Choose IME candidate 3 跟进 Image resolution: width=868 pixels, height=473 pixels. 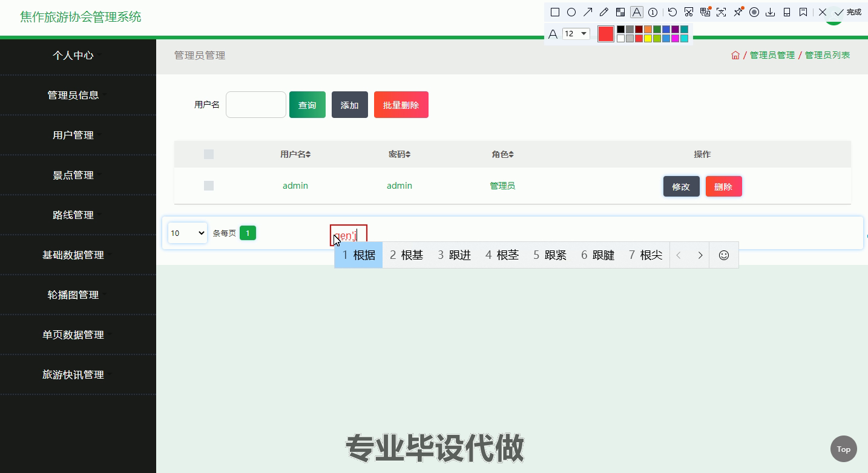pos(454,255)
